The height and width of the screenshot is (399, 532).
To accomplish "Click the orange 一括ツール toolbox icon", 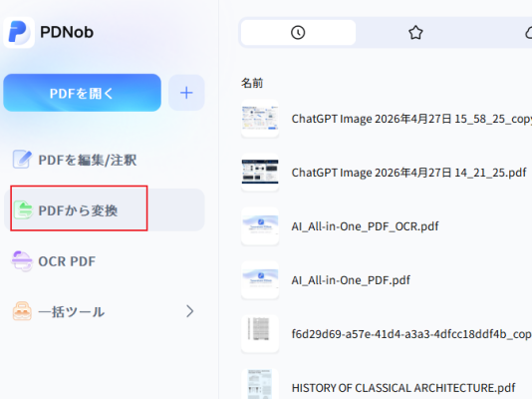I will [22, 311].
